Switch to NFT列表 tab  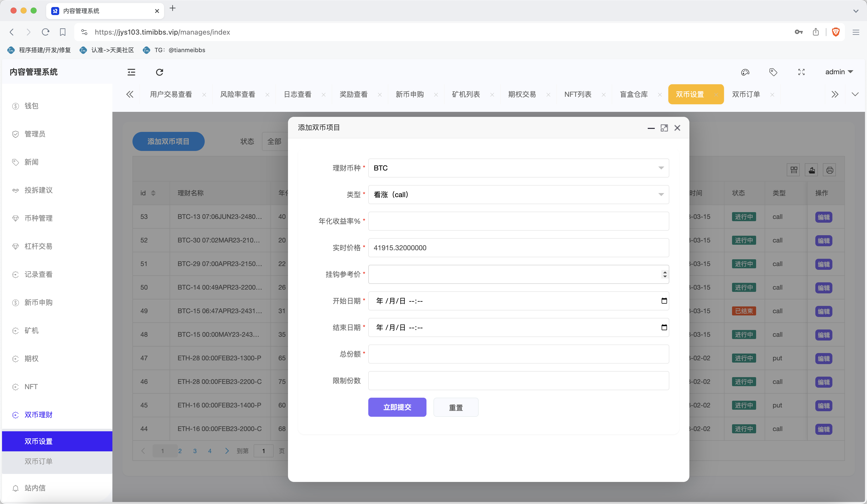pos(578,94)
